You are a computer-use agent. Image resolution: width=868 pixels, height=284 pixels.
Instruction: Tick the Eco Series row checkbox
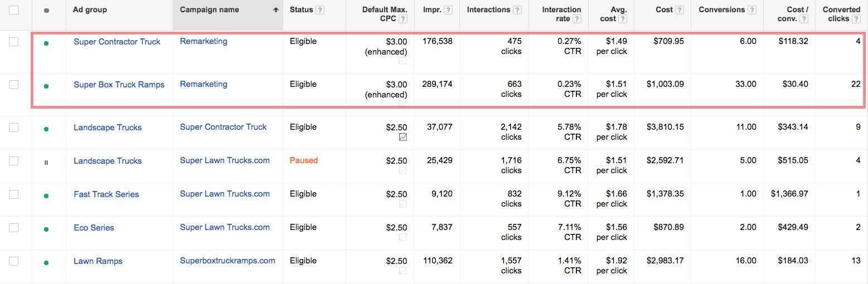pos(14,228)
